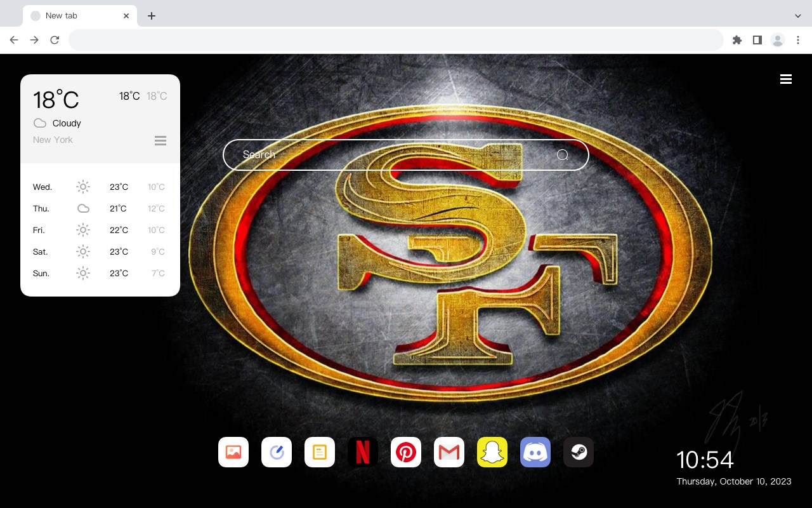Open the Steam shortcut
812x508 pixels.
coord(579,452)
